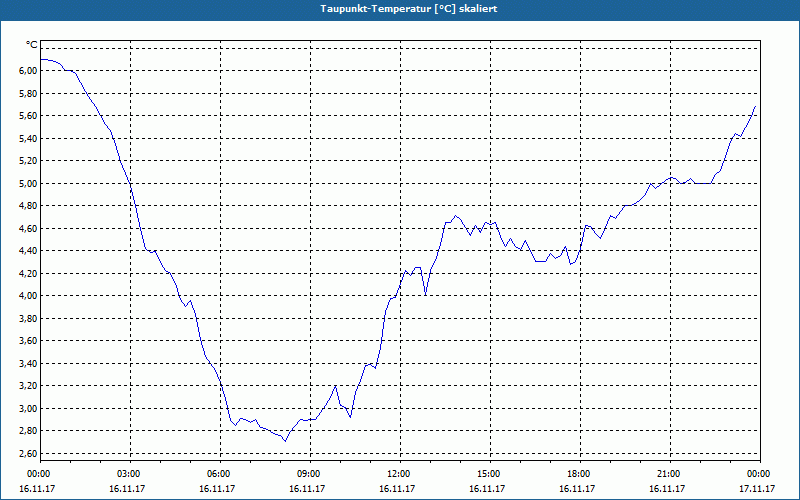This screenshot has width=800, height=500.
Task: Click the '21:00' time axis label
Action: [x=670, y=474]
